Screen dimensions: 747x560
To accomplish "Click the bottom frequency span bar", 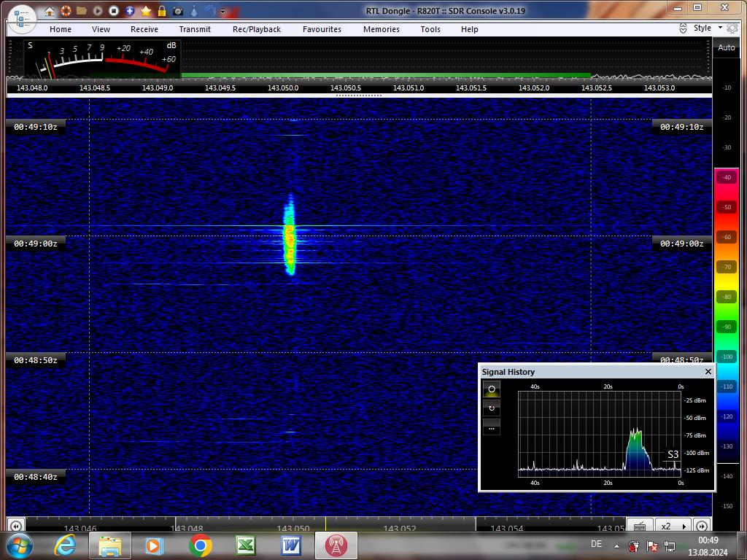I will 325,524.
